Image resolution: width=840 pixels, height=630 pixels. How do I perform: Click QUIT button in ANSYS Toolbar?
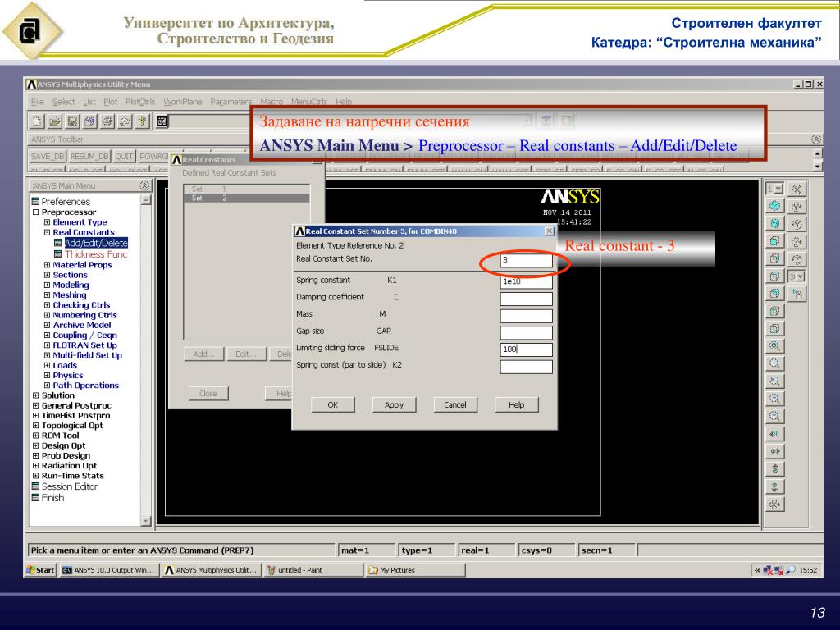click(x=124, y=157)
